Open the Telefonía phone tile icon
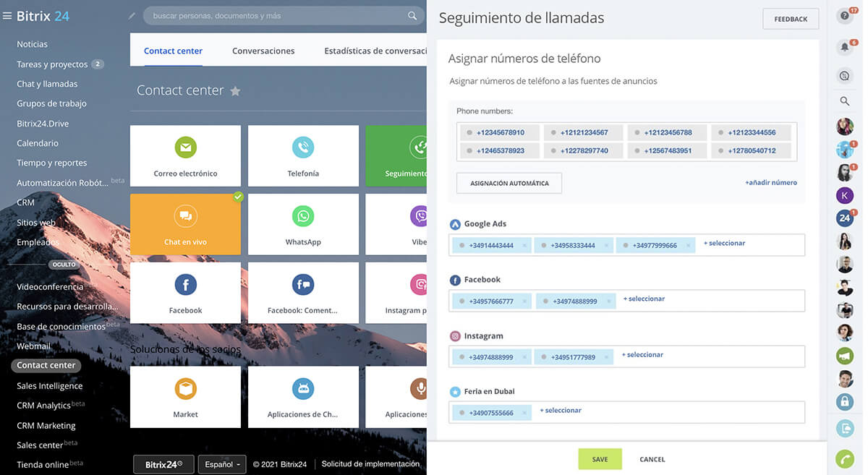Screen dimensions: 868x475 (x=303, y=147)
